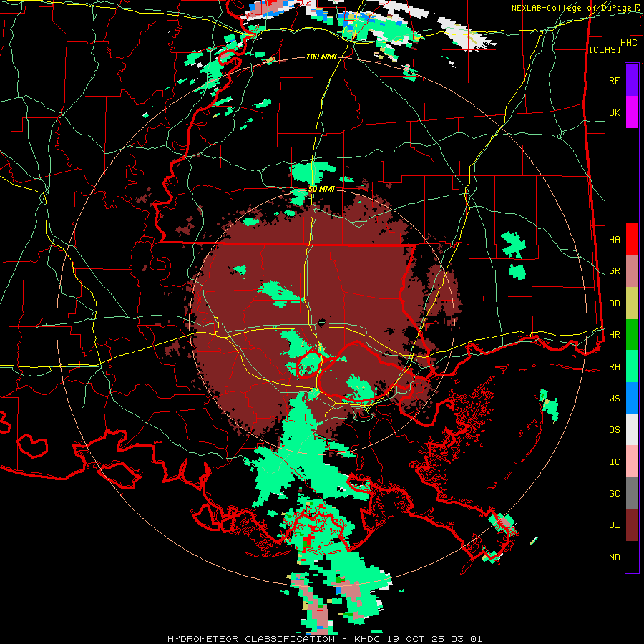The height and width of the screenshot is (644, 644).
Task: Click the HA red legend swatch
Action: click(632, 239)
